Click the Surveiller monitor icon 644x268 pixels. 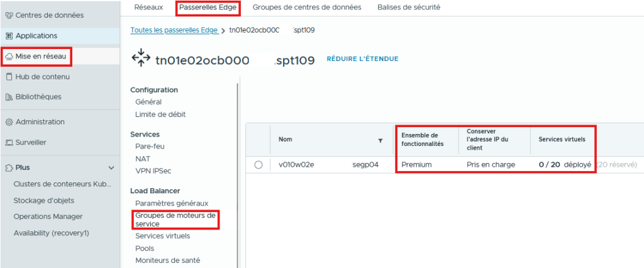(x=9, y=142)
